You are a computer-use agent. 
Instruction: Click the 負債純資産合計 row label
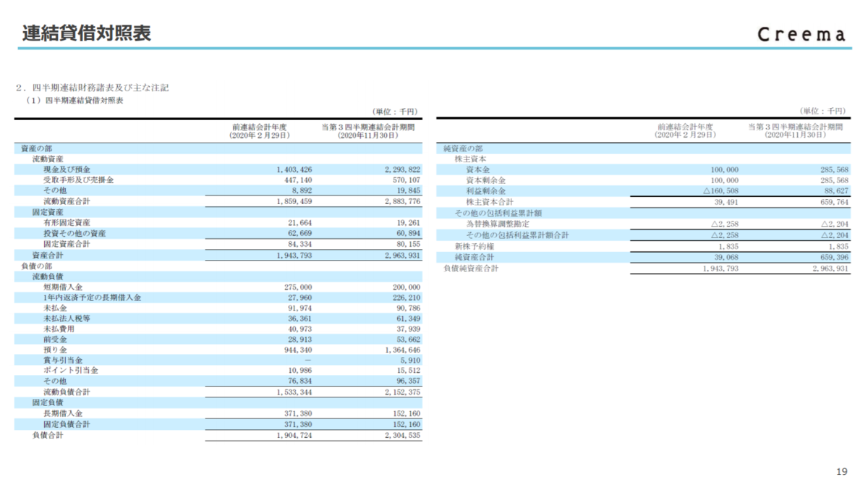[x=470, y=268]
